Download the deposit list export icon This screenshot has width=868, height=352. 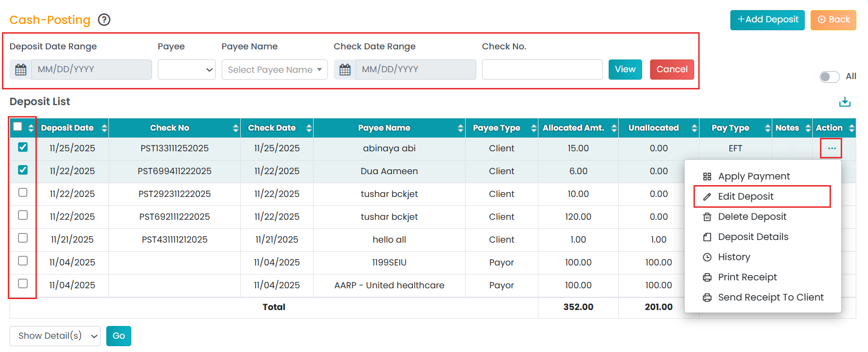[x=845, y=102]
